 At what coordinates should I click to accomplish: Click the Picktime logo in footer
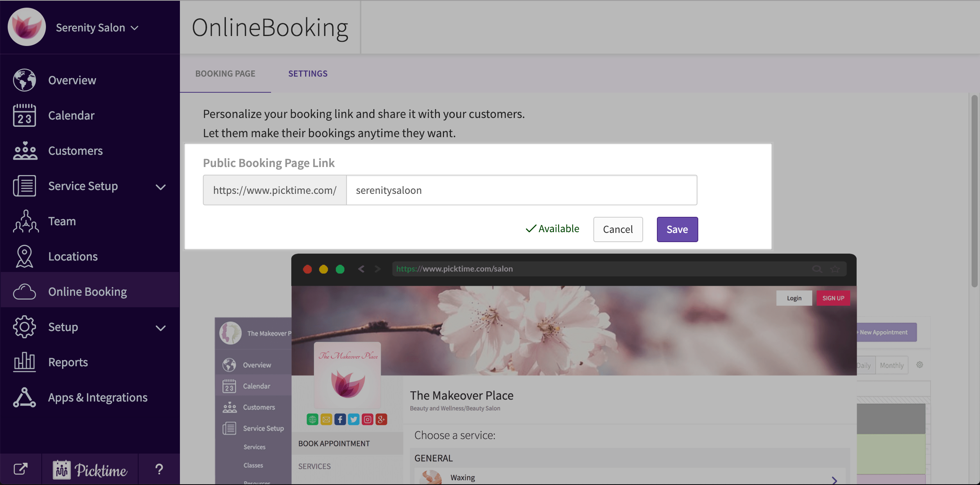(90, 470)
